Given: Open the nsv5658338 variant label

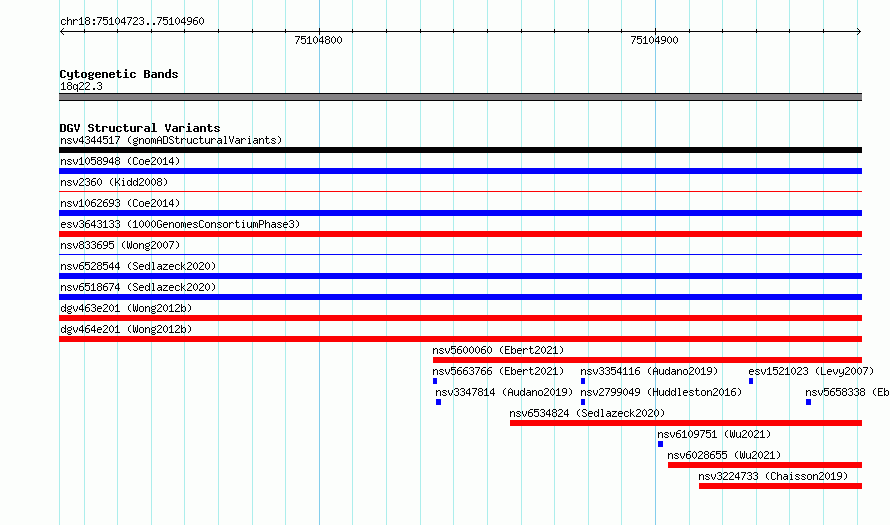Looking at the screenshot, I should (x=847, y=392).
